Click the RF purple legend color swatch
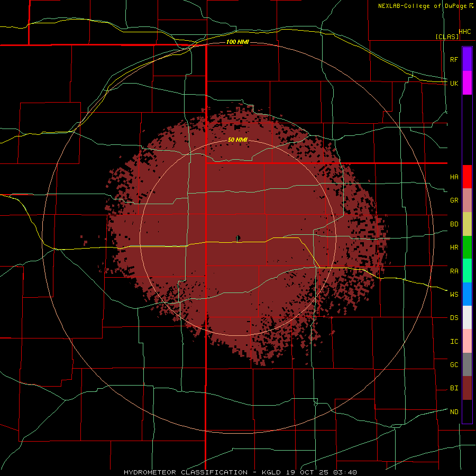The width and height of the screenshot is (476, 476). pos(467,59)
